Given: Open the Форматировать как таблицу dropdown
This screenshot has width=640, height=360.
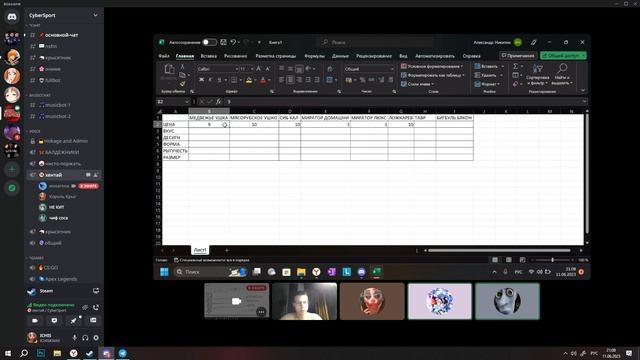Looking at the screenshot, I should pyautogui.click(x=433, y=75).
